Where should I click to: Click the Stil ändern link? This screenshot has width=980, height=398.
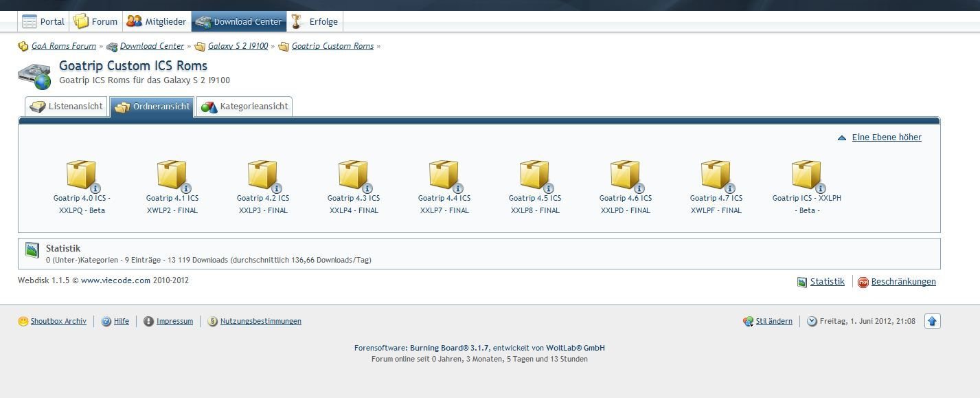(x=774, y=321)
